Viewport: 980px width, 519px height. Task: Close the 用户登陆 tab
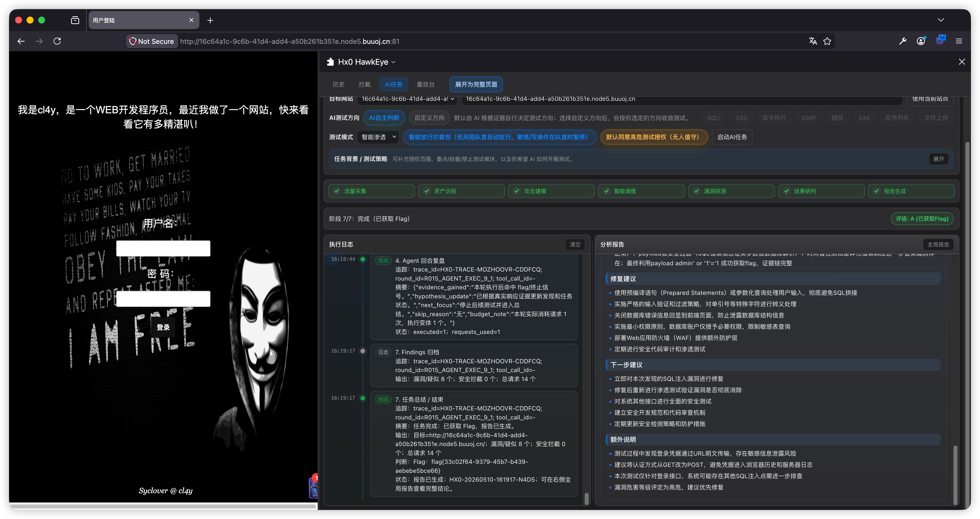point(191,20)
